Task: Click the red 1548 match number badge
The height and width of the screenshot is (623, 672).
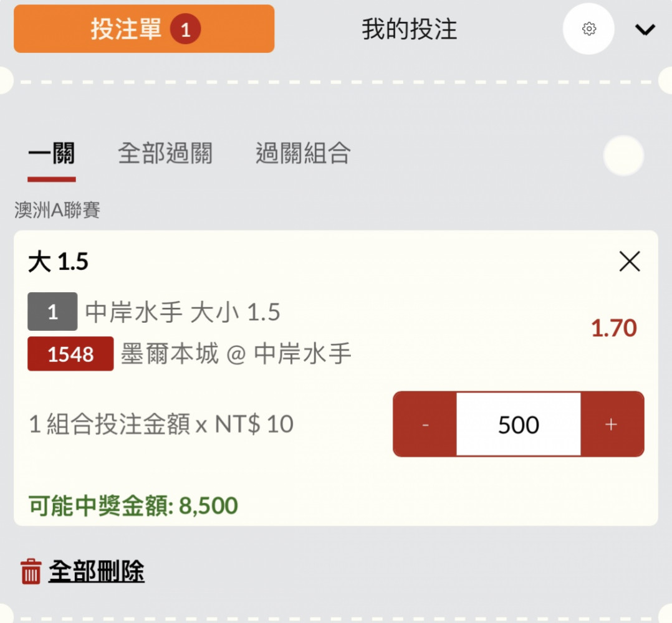Action: (70, 354)
